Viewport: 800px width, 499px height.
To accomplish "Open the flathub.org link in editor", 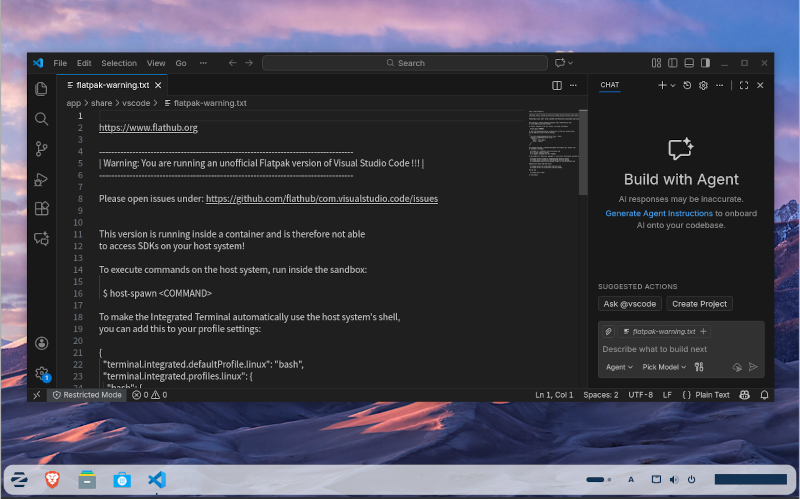I will pyautogui.click(x=148, y=128).
